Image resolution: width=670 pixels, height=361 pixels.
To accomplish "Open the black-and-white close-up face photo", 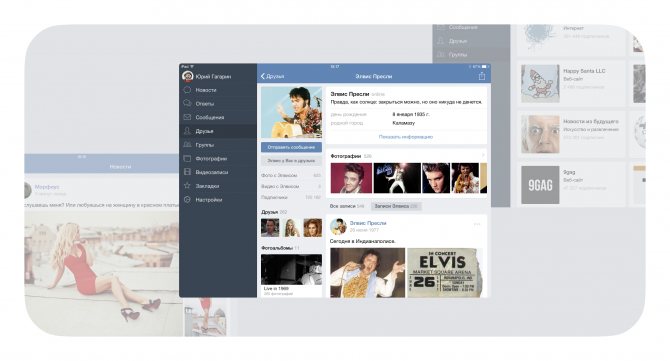I will coord(436,178).
